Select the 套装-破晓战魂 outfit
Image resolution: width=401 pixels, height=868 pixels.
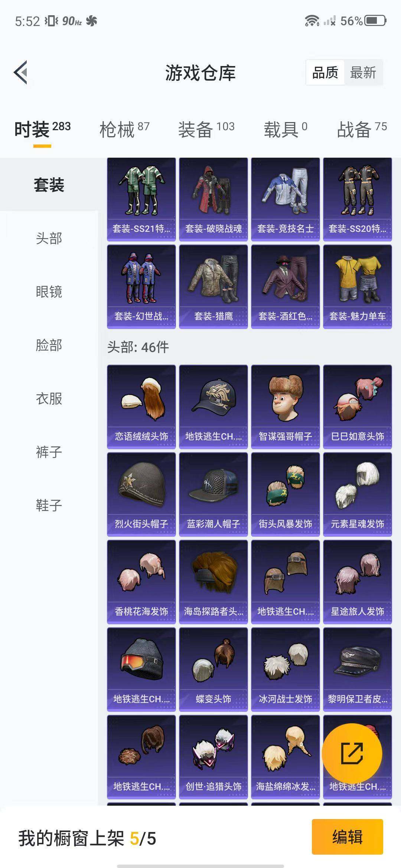click(213, 200)
